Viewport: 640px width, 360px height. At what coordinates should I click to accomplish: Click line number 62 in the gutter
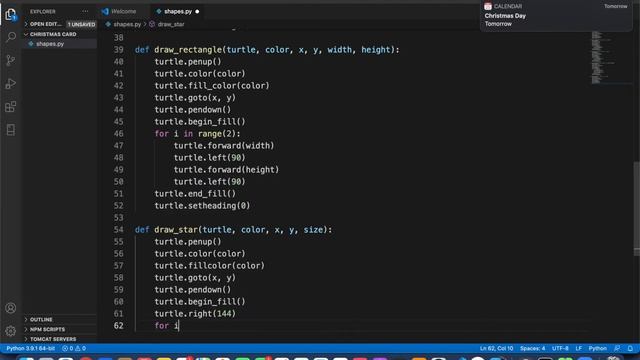click(118, 326)
